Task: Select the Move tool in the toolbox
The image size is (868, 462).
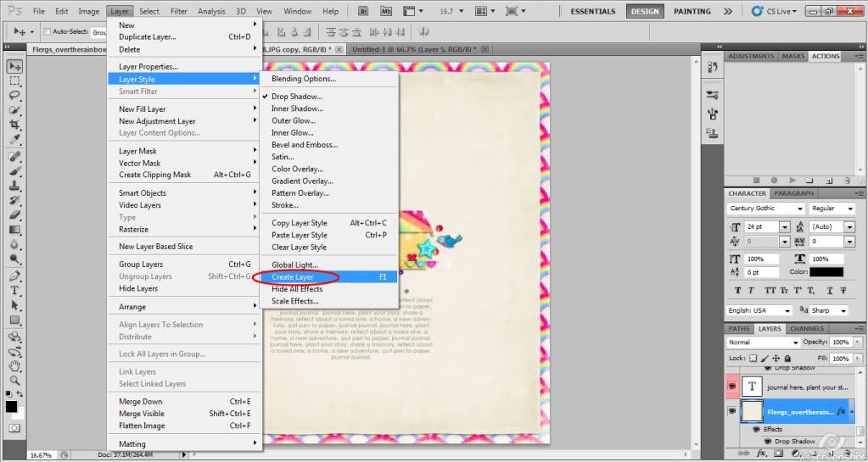Action: pyautogui.click(x=15, y=66)
